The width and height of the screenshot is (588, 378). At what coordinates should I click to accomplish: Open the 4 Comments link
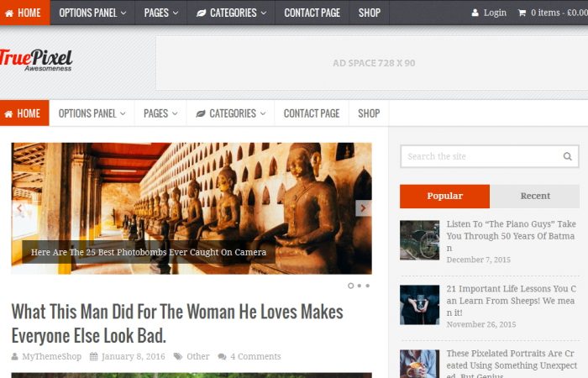[x=255, y=356]
